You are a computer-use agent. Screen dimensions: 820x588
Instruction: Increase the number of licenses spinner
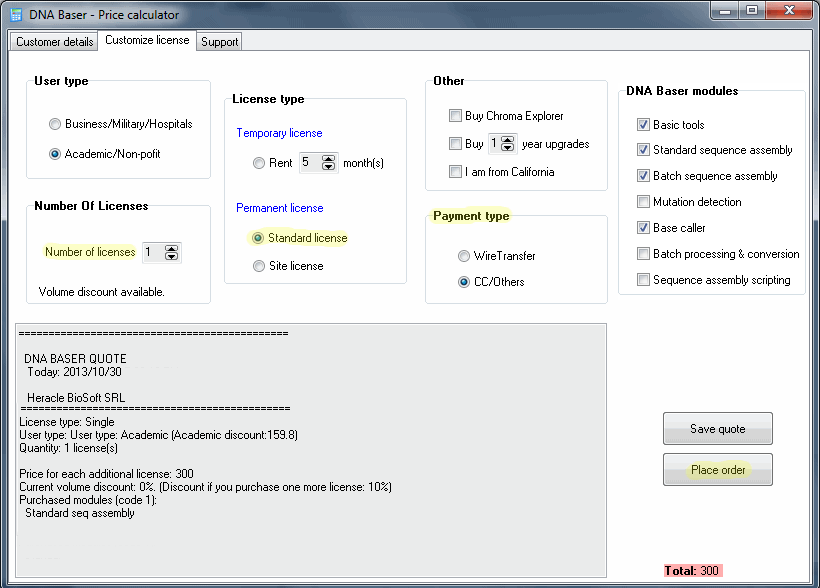click(171, 248)
